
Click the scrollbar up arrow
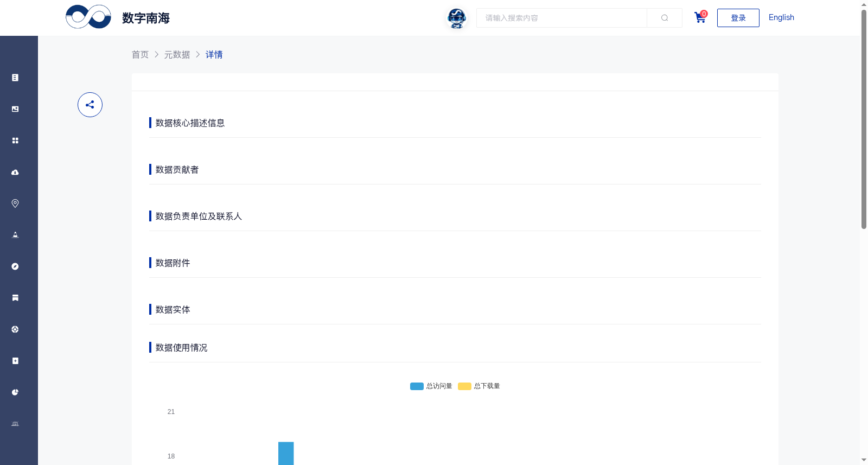click(864, 4)
